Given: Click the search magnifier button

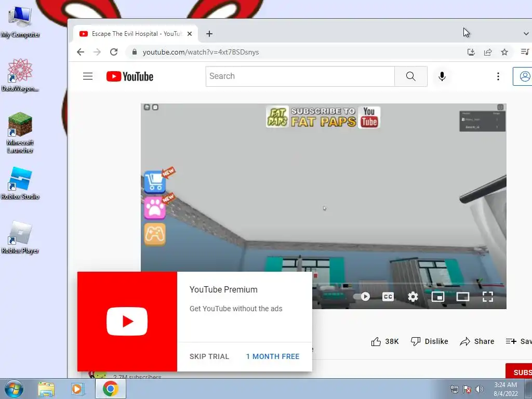Looking at the screenshot, I should pyautogui.click(x=410, y=76).
